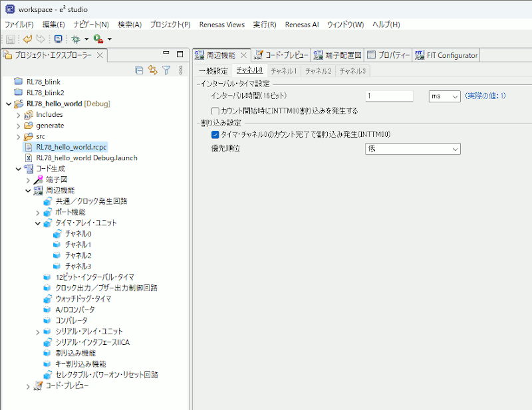Open the Renesas Views menu

(x=222, y=25)
